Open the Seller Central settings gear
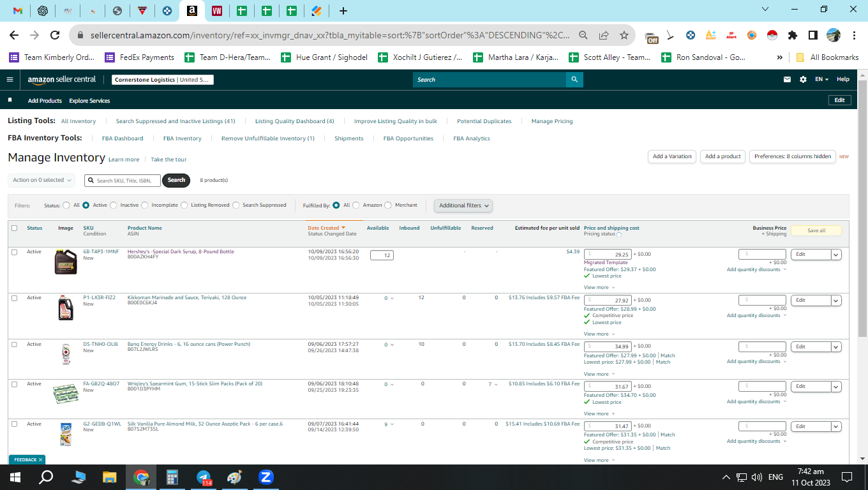Viewport: 868px width, 490px height. pyautogui.click(x=803, y=80)
